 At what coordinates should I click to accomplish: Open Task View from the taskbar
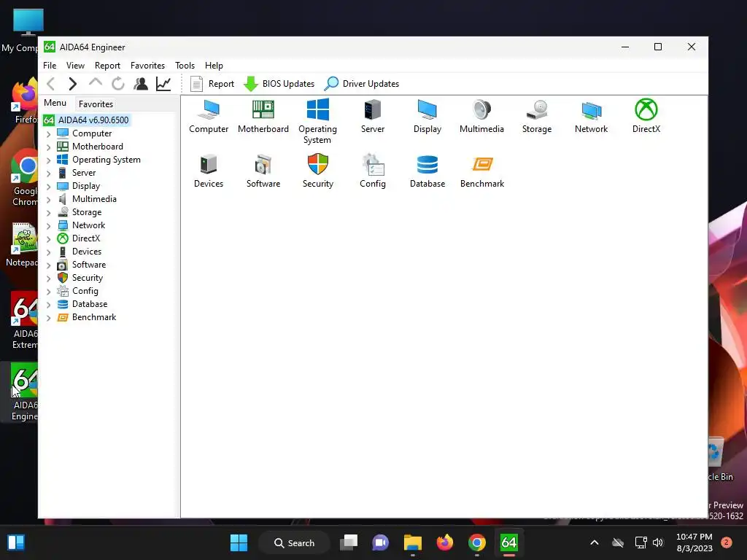coord(349,542)
